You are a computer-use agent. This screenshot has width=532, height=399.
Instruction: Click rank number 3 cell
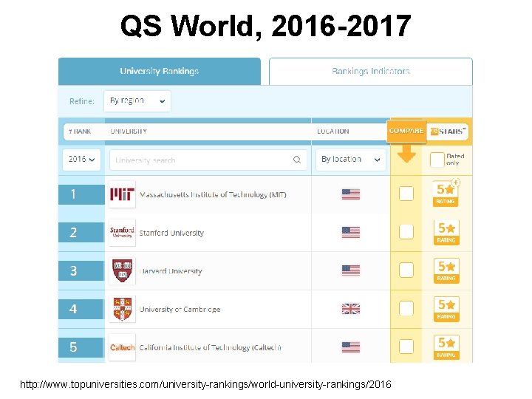(x=81, y=270)
